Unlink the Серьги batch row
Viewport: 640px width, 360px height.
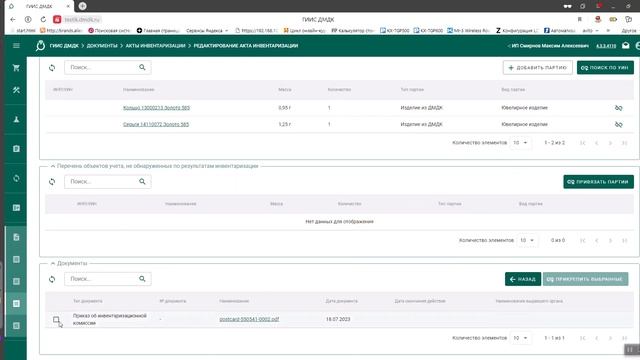tap(618, 124)
